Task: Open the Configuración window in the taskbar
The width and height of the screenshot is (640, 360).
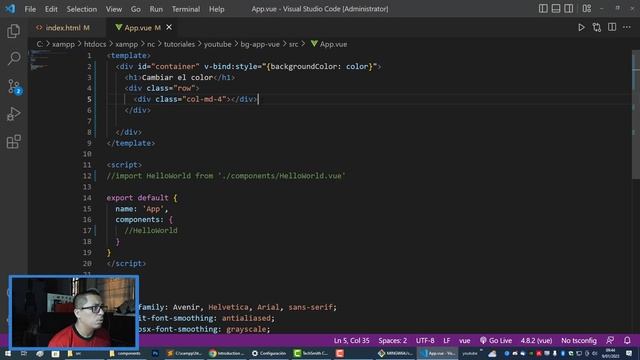Action: 269,353
